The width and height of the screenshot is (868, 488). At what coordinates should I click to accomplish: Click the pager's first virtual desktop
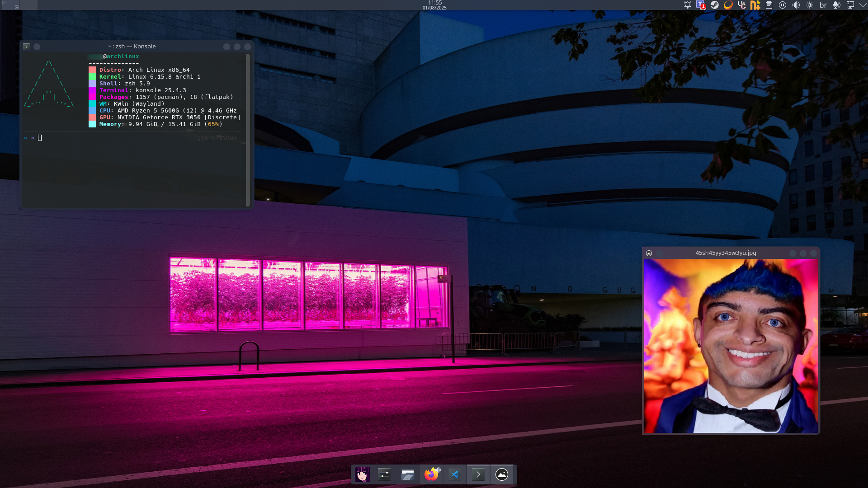click(9, 5)
